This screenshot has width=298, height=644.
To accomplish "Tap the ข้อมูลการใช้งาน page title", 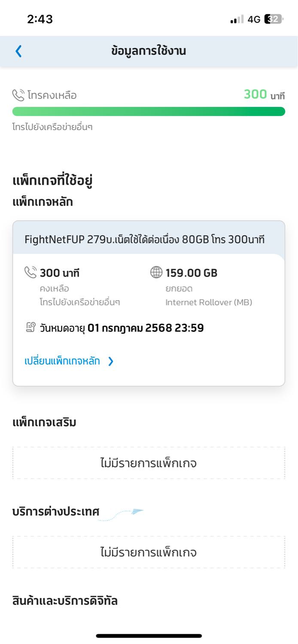I will pyautogui.click(x=149, y=51).
